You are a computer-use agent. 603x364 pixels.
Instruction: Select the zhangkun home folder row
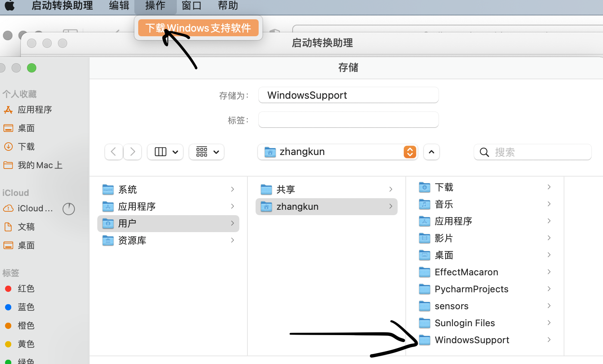pos(327,206)
